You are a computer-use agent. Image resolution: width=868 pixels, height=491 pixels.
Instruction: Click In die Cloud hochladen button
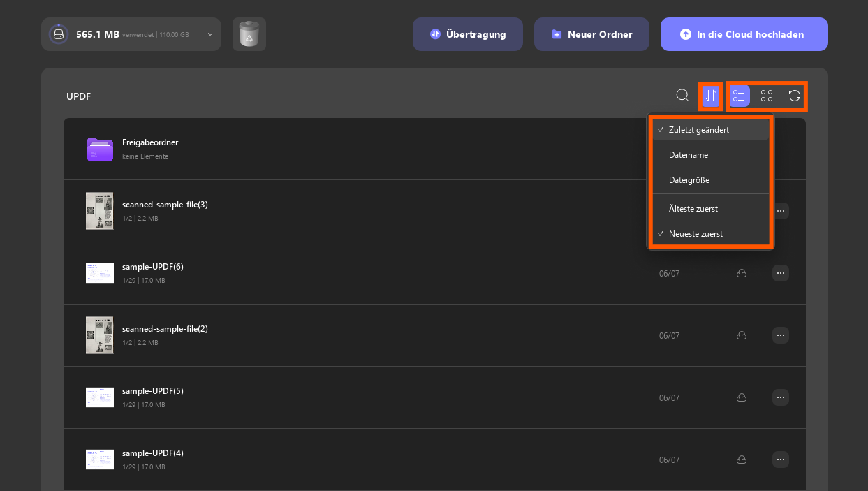(744, 34)
